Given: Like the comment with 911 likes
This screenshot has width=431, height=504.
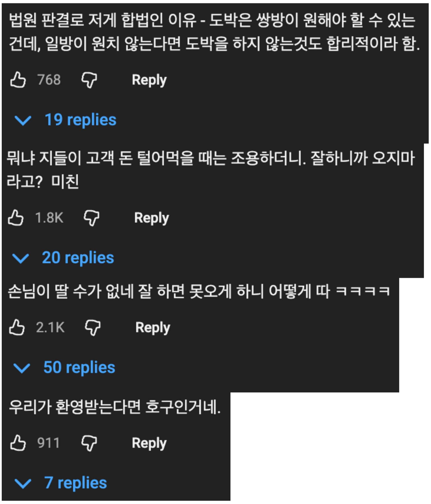Looking at the screenshot, I should (18, 443).
